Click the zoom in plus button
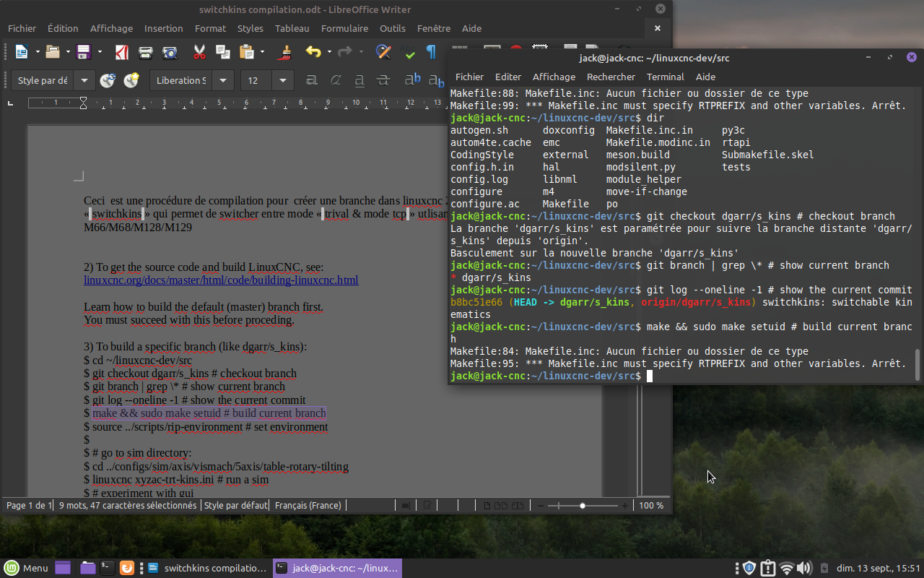924x578 pixels. pos(625,506)
